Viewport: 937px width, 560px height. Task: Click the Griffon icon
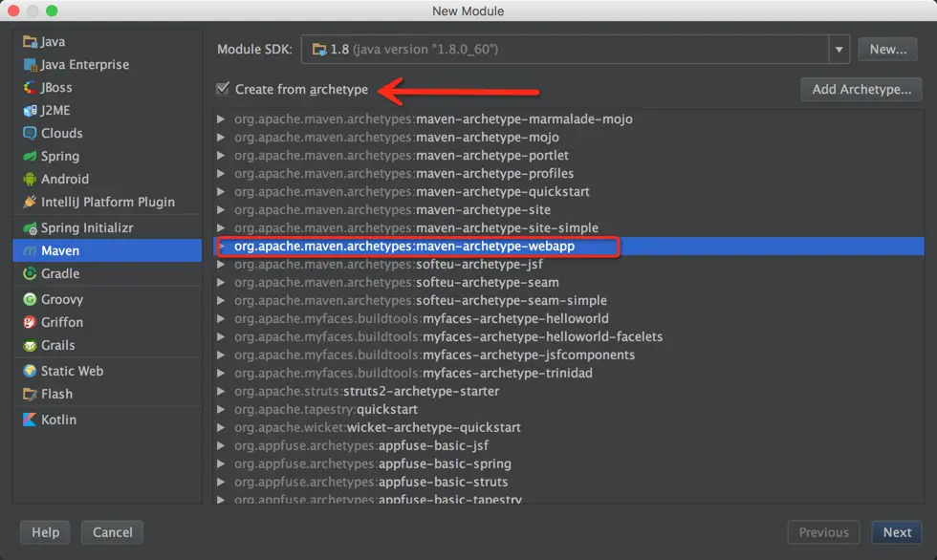30,322
